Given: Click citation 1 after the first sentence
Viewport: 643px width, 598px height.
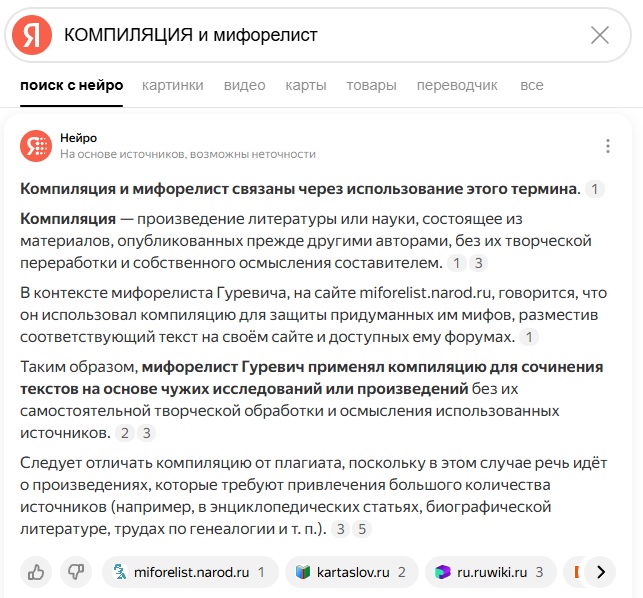Looking at the screenshot, I should pos(595,189).
